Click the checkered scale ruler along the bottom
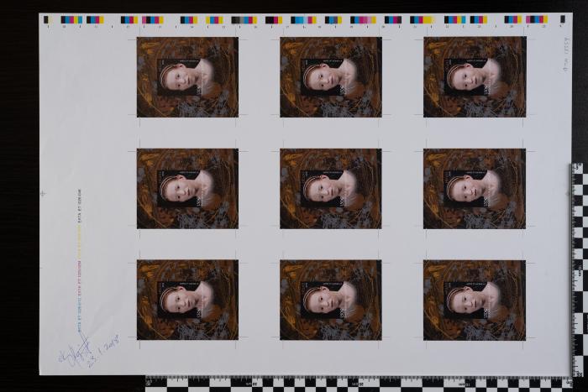 (359, 384)
